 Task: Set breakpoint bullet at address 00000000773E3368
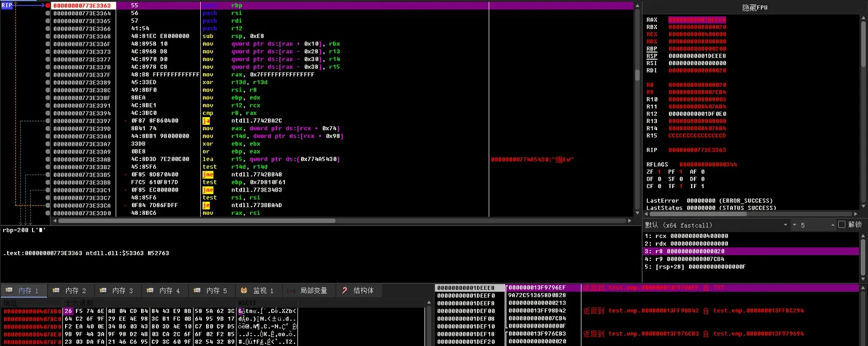coord(48,36)
